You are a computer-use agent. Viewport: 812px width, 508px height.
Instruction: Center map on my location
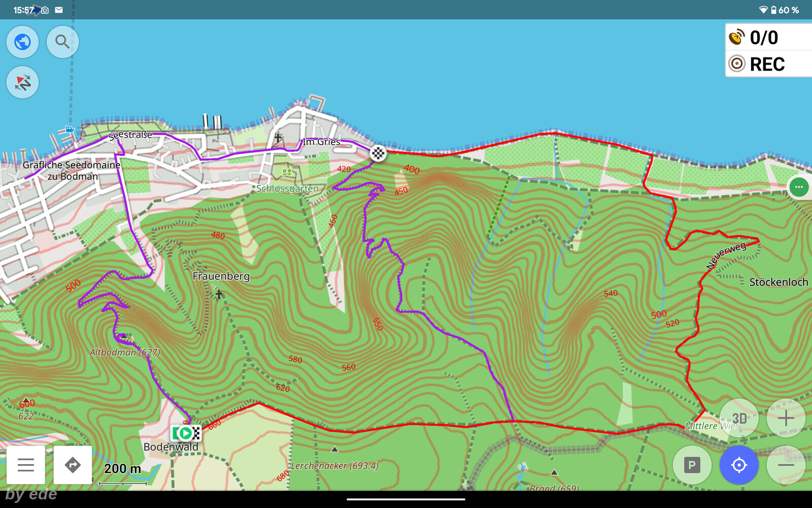739,465
